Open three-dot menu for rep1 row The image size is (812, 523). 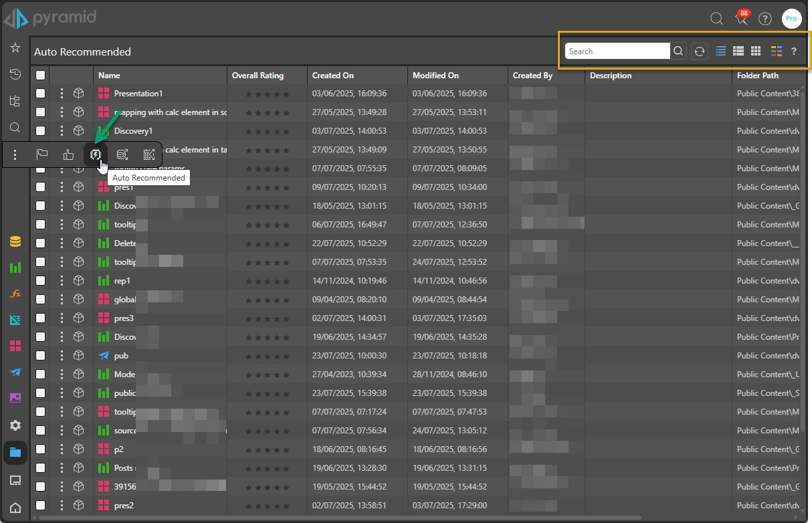(x=62, y=281)
